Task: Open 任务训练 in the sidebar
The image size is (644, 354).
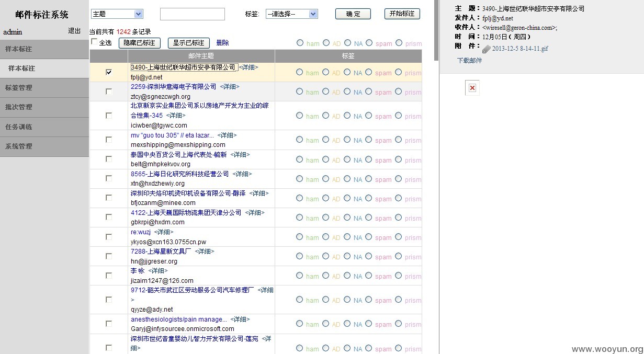Action: 44,127
